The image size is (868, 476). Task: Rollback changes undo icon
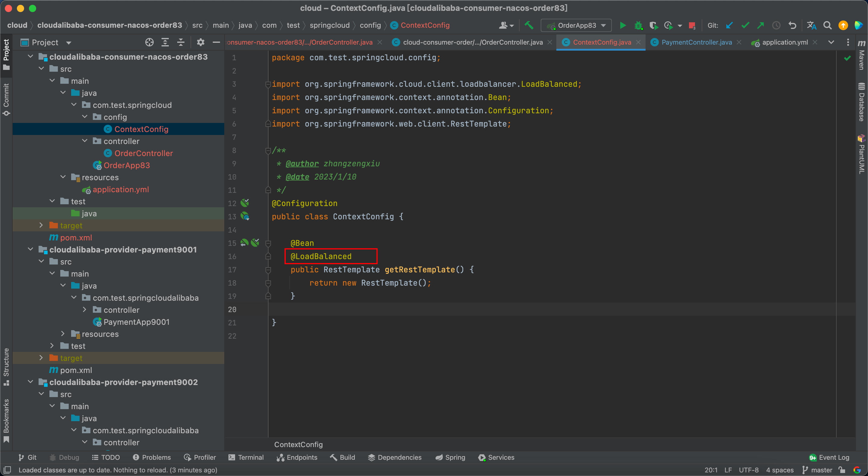click(792, 25)
